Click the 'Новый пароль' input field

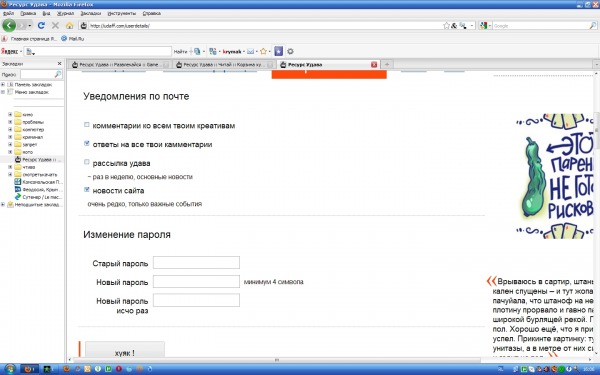pyautogui.click(x=196, y=281)
